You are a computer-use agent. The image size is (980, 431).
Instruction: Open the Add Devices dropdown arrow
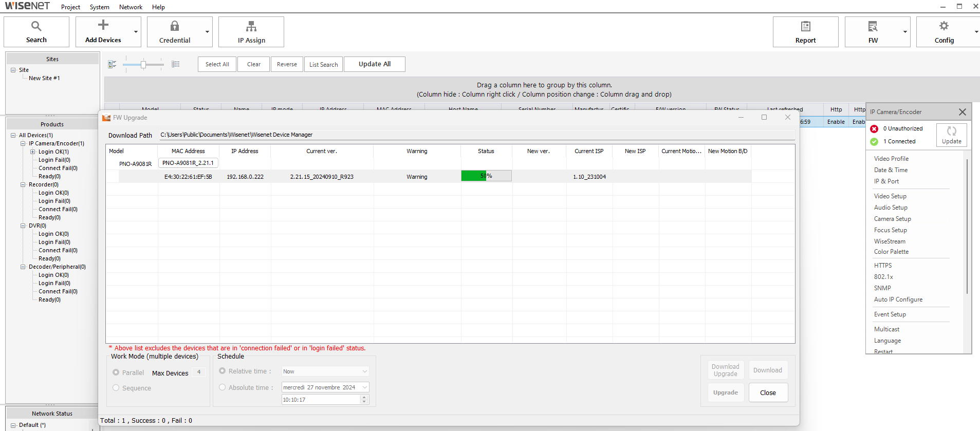[x=136, y=32]
